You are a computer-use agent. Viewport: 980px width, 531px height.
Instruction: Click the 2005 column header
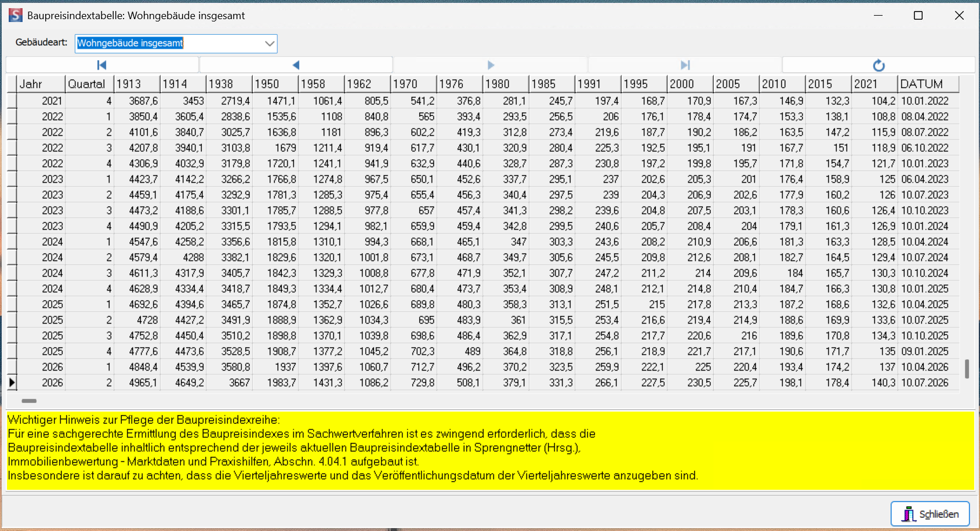coord(736,84)
